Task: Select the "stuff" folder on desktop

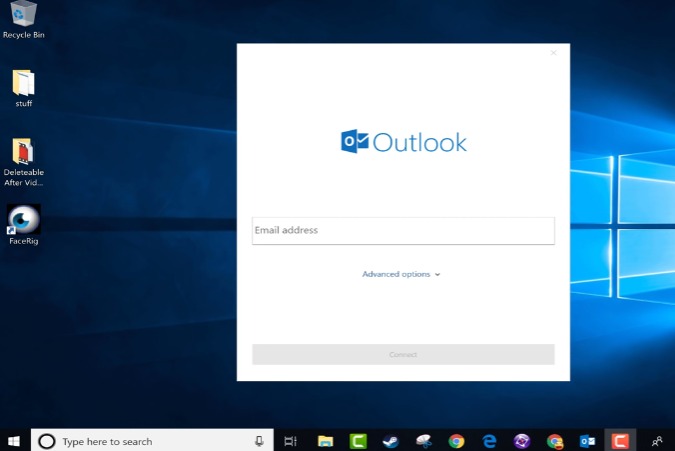Action: 23,84
